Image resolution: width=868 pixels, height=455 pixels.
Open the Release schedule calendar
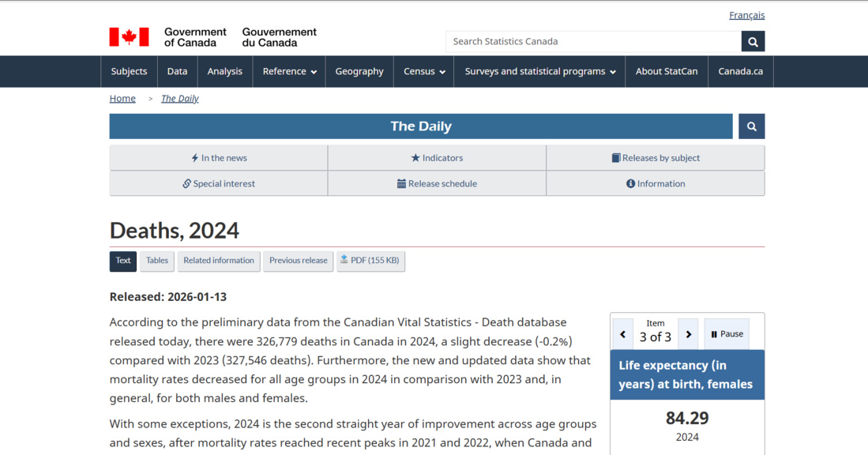click(437, 183)
